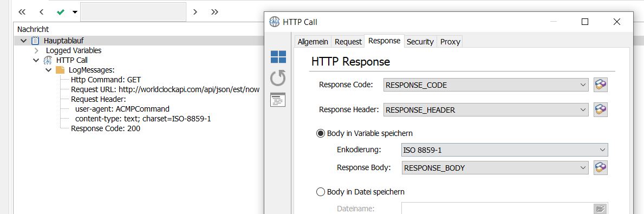Jump to first message with double-left arrows
The image size is (644, 214).
tap(22, 12)
